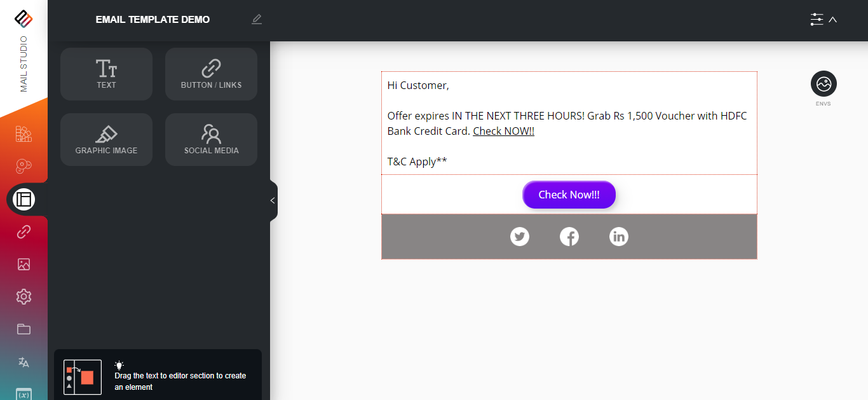
Task: Open settings gear in the sidebar
Action: [24, 296]
